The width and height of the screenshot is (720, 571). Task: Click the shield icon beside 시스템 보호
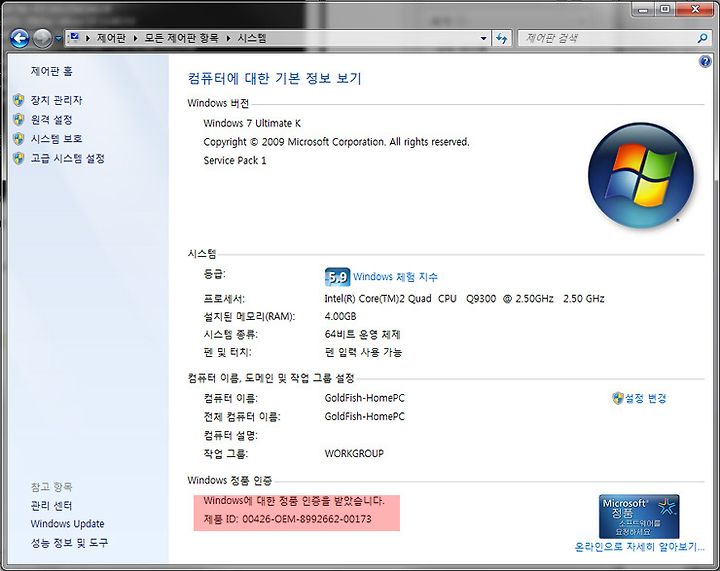[x=18, y=139]
